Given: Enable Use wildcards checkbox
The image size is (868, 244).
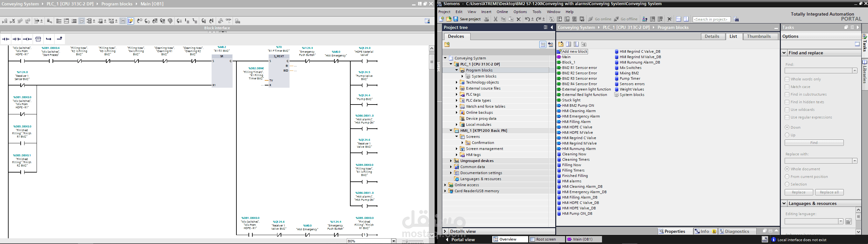Looking at the screenshot, I should 787,110.
